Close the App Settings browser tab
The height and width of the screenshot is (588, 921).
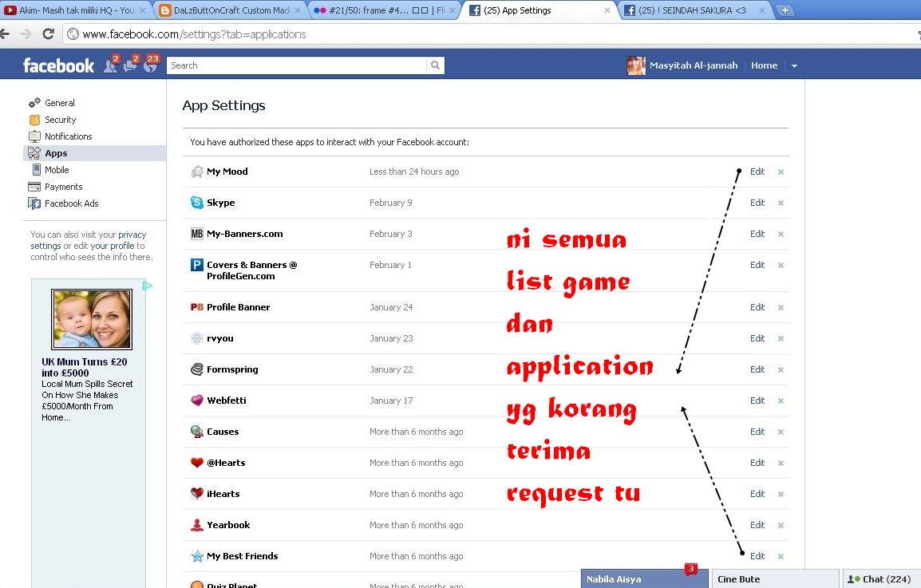(607, 10)
